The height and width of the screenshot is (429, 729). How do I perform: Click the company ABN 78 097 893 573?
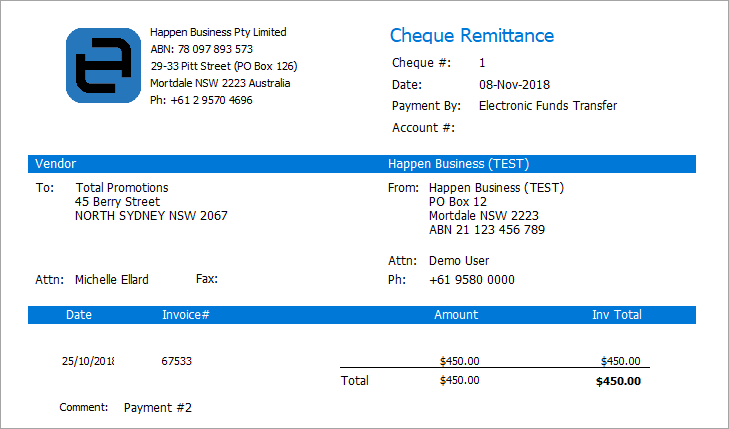[201, 49]
